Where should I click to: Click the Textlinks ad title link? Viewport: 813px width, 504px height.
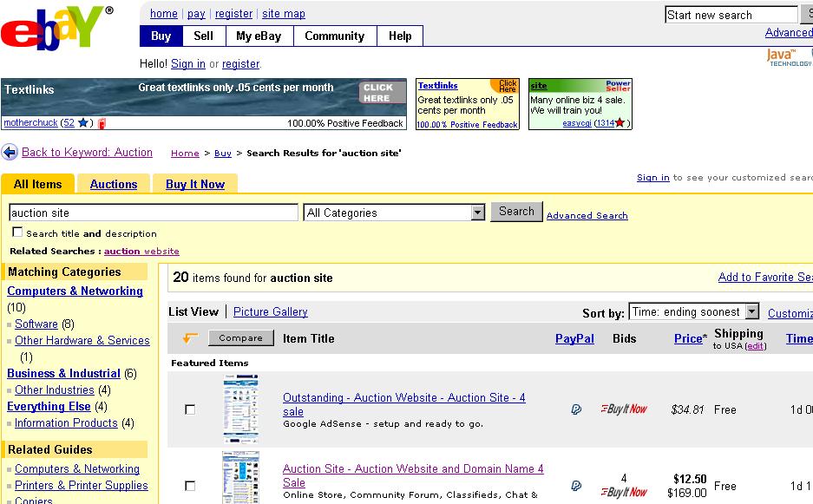pyautogui.click(x=438, y=86)
